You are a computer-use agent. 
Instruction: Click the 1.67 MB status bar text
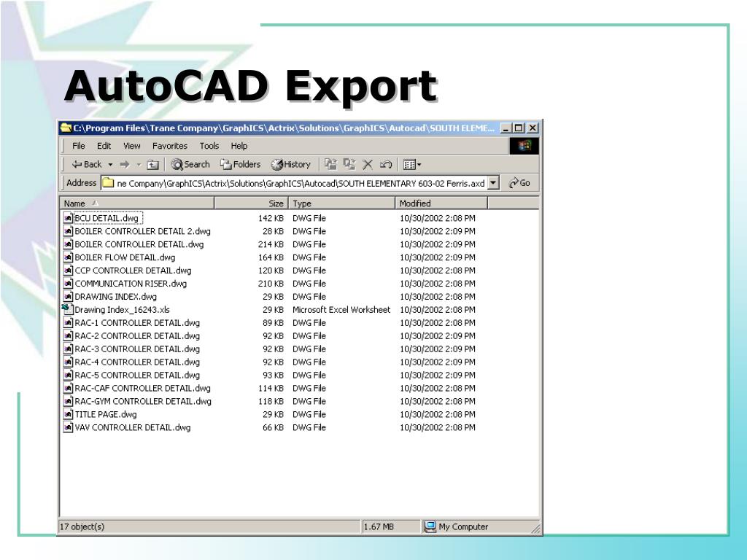[379, 526]
